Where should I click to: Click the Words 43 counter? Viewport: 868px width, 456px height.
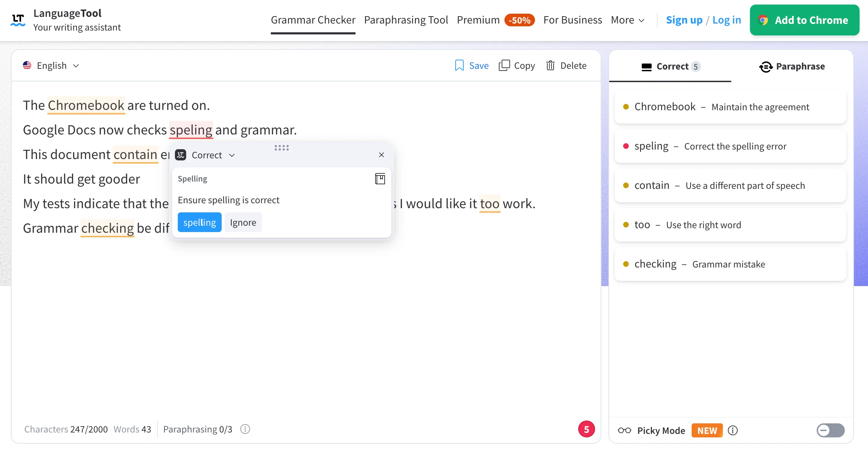tap(132, 429)
